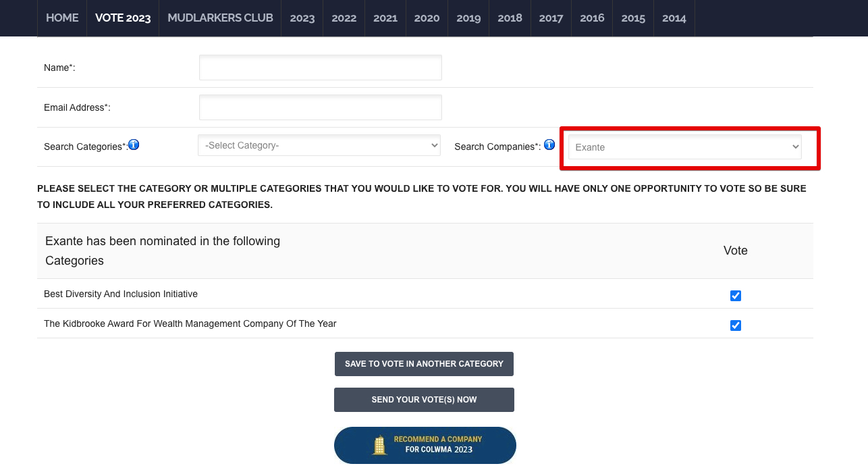Screen dimensions: 868x468
Task: Open the VOTE 2023 menu item
Action: (x=123, y=18)
